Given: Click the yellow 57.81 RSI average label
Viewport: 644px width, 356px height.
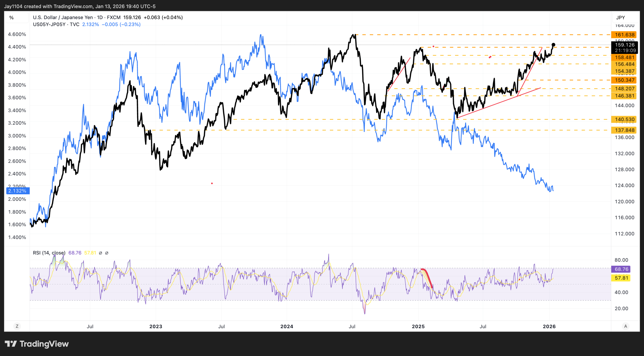Looking at the screenshot, I should [621, 278].
